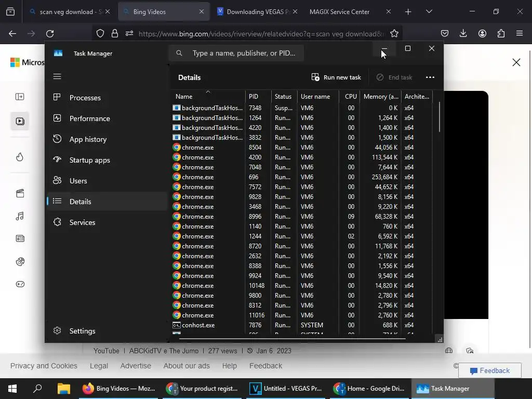Open Task Manager Settings
Screen dimensions: 532x399
pos(107,331)
